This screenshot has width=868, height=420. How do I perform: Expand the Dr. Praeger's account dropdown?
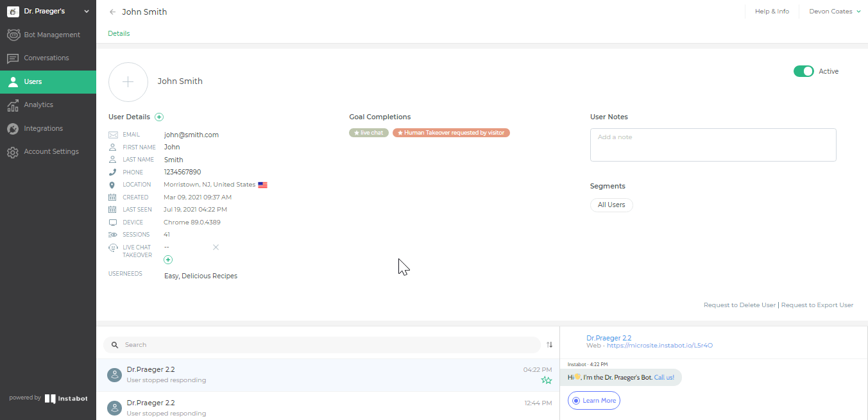click(87, 11)
